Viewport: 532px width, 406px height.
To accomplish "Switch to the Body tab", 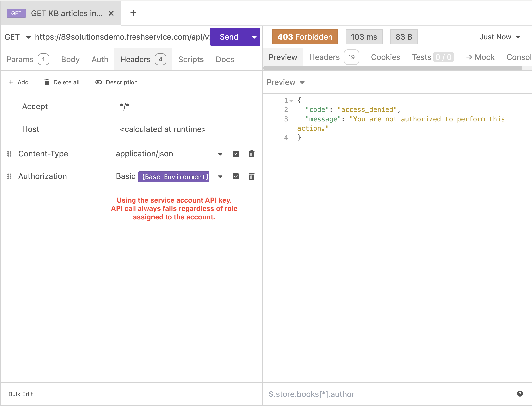I will (70, 59).
